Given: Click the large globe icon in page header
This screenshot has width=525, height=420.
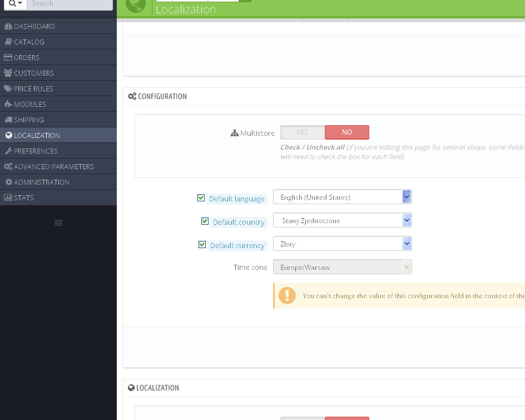Looking at the screenshot, I should (136, 5).
